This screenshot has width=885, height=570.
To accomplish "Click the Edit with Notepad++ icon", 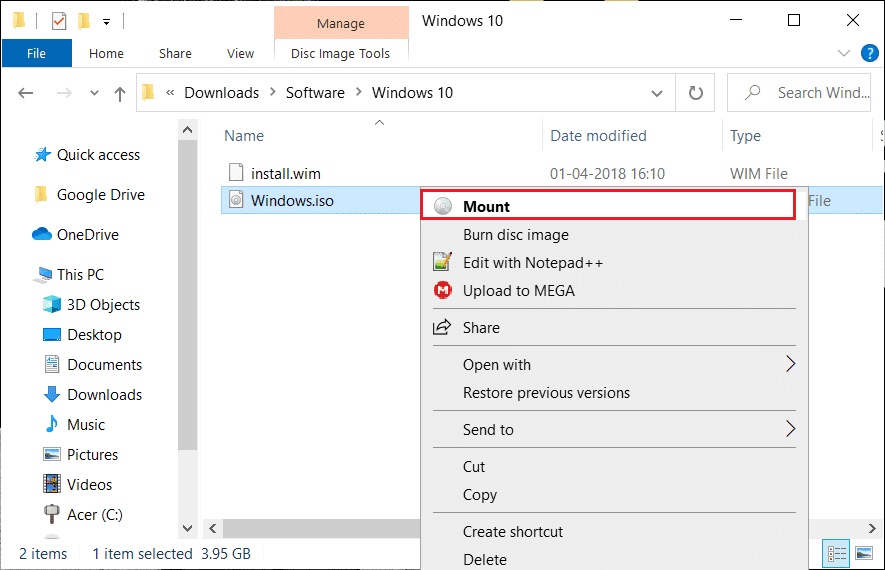I will 442,263.
